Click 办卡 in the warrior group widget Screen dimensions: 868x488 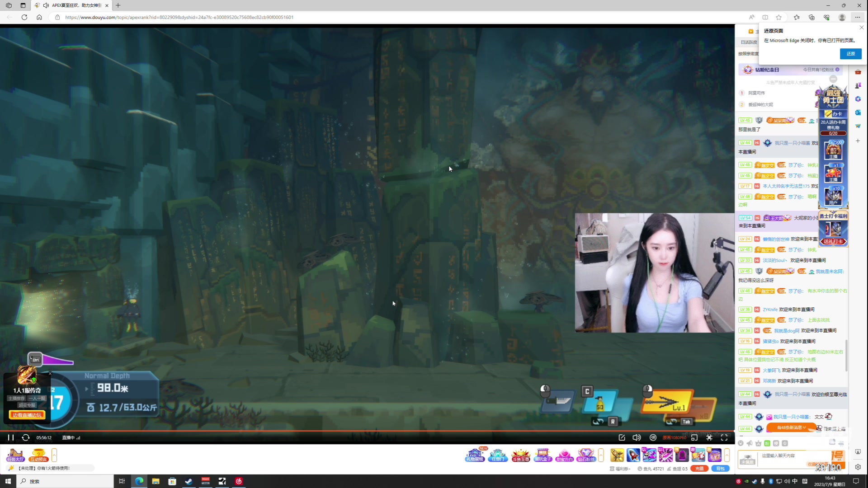pos(833,114)
